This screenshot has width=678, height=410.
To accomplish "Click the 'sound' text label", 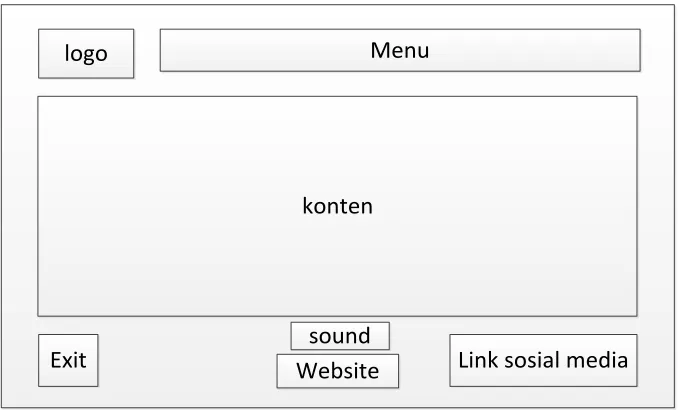I will point(340,336).
